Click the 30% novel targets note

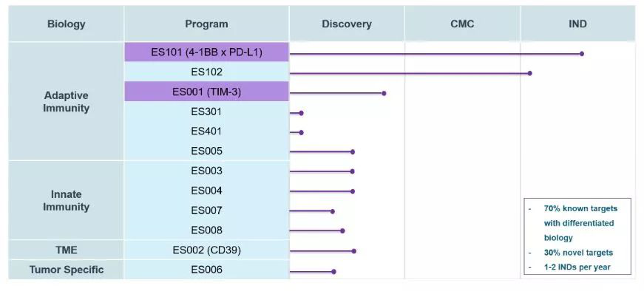tap(578, 253)
